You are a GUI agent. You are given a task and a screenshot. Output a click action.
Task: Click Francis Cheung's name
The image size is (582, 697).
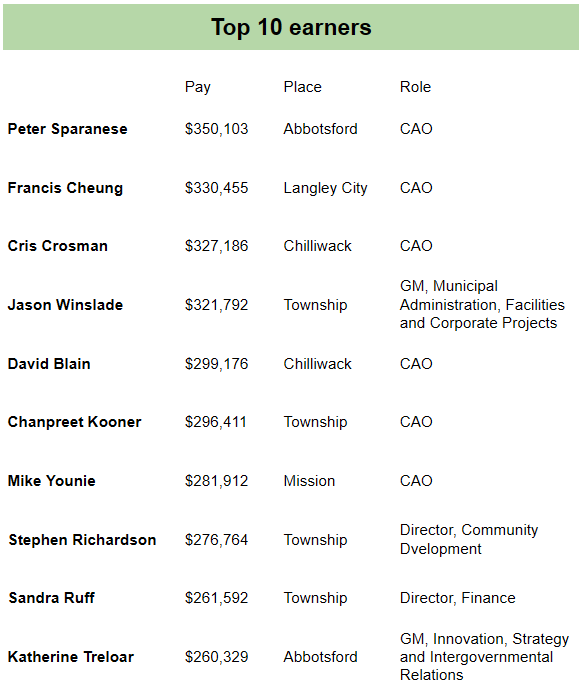(65, 188)
